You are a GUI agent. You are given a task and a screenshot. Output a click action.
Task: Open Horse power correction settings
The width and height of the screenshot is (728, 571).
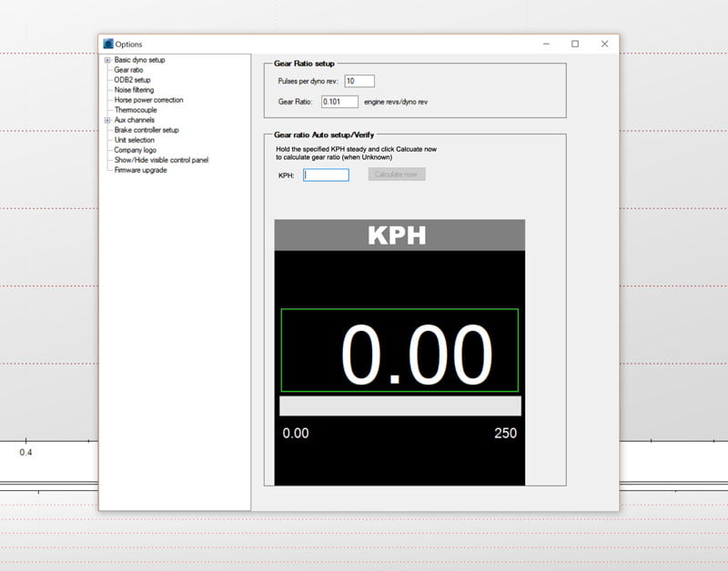148,100
